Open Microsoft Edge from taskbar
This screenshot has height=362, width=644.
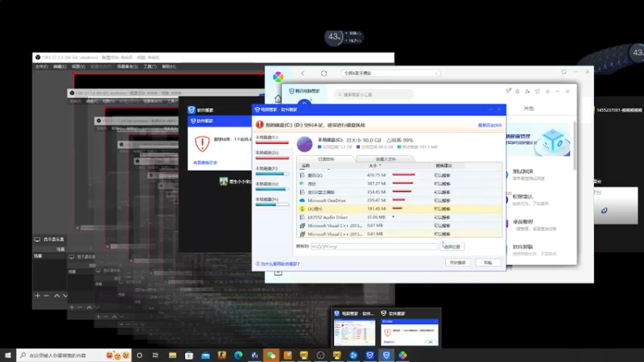pyautogui.click(x=238, y=355)
